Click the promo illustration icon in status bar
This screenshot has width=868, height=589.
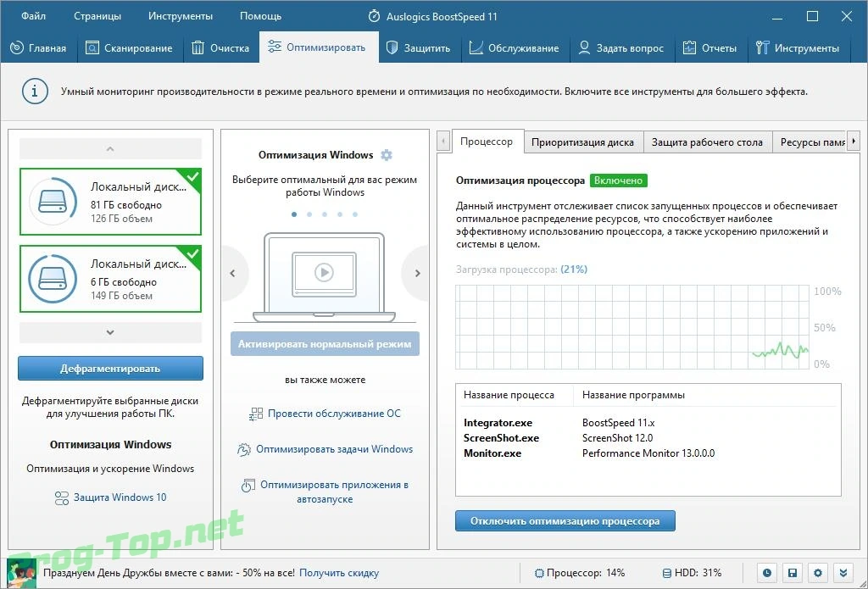21,572
